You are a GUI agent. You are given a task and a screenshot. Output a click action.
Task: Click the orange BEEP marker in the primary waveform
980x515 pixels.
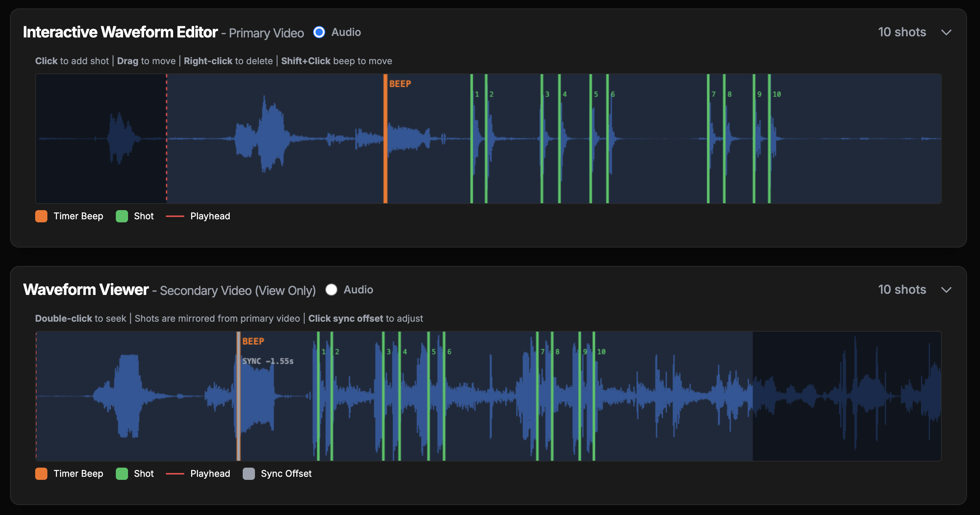(385, 138)
